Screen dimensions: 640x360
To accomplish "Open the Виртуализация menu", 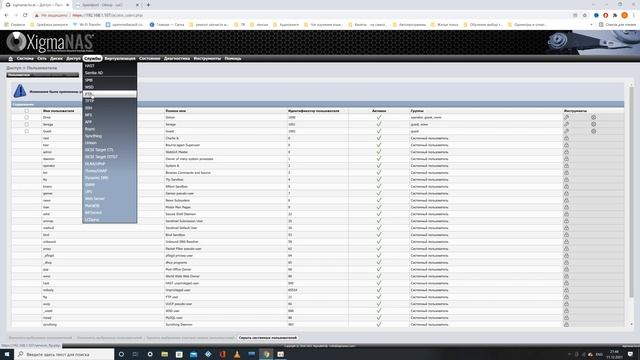I will point(120,58).
